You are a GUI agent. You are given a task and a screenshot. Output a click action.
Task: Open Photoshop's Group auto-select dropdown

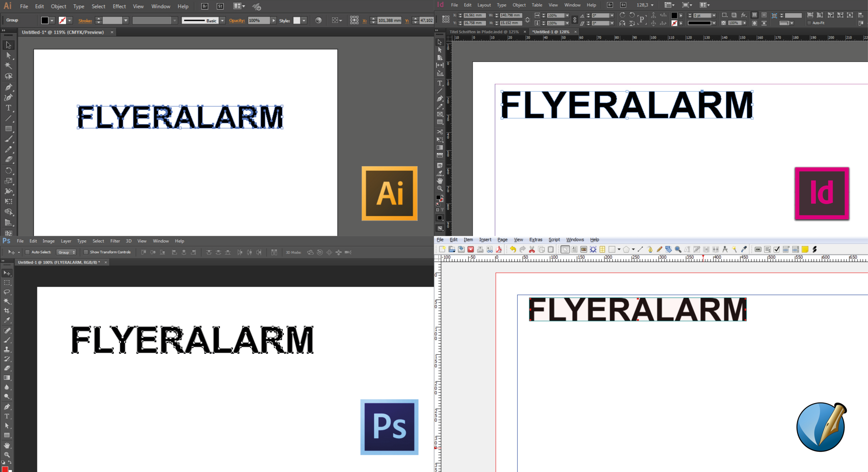point(66,252)
